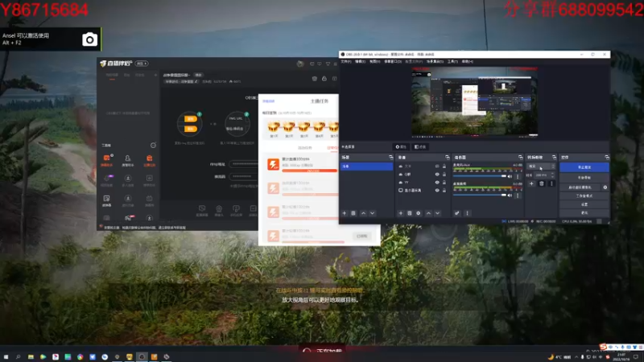The height and width of the screenshot is (362, 644).
Task: Add a new scene in OBS Scenes panel
Action: (x=345, y=213)
